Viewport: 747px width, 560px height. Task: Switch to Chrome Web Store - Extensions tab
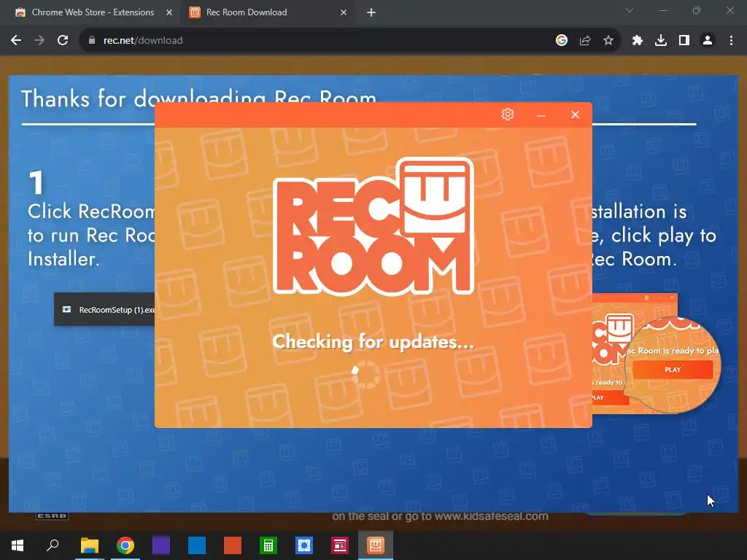tap(93, 12)
